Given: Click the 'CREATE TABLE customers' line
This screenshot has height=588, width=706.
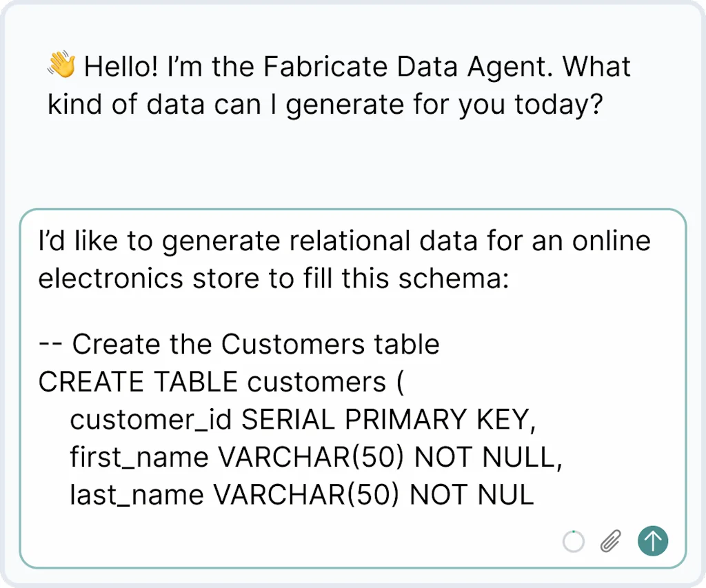Looking at the screenshot, I should click(x=221, y=381).
